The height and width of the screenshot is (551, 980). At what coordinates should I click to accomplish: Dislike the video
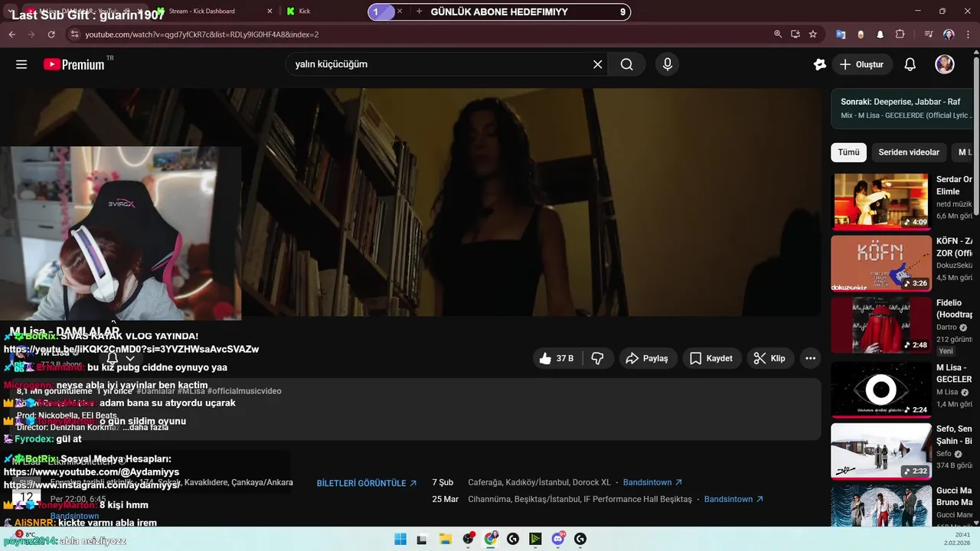[x=598, y=358]
